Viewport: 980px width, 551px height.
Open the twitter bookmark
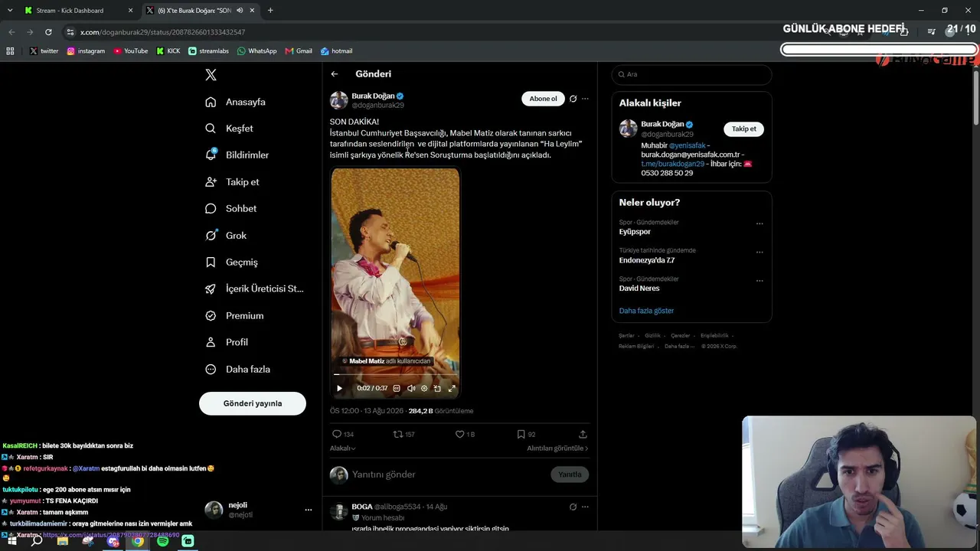(44, 51)
